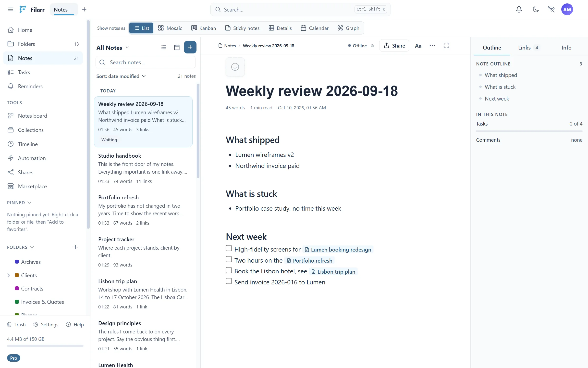588x368 pixels.
Task: Switch to List view
Action: click(141, 28)
